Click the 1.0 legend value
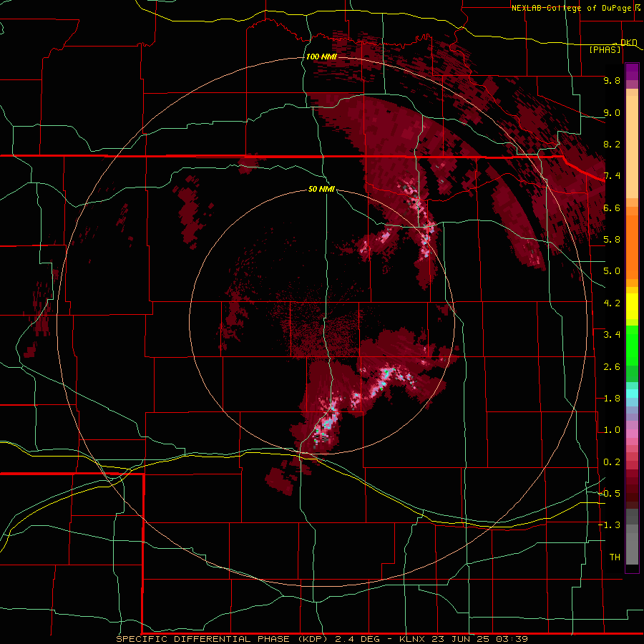Viewport: 644px width, 644px height. 612,430
